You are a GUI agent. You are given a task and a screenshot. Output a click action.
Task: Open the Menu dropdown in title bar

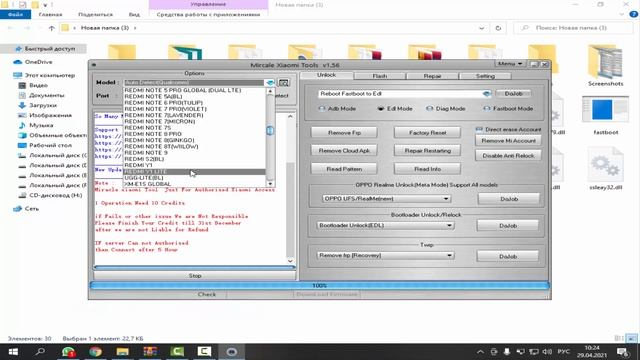510,64
